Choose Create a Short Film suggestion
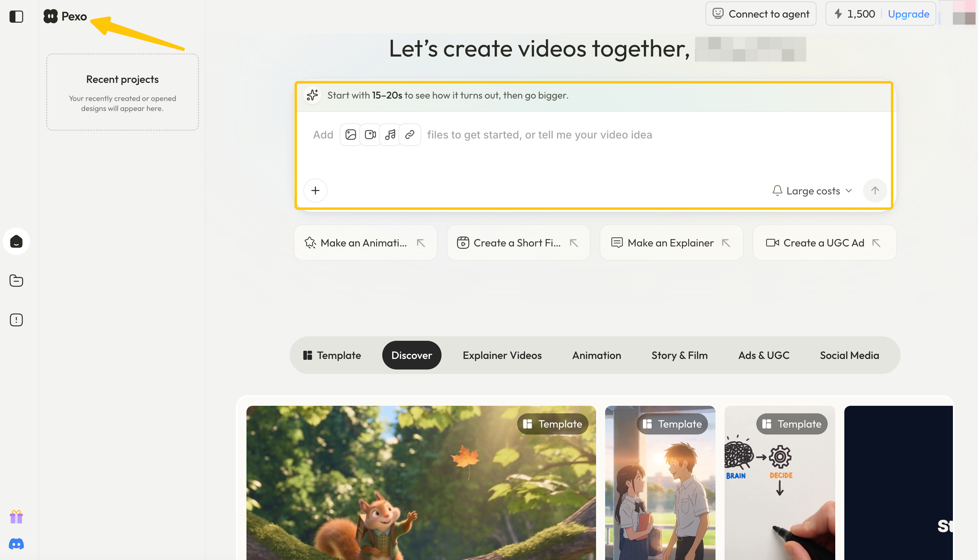Image resolution: width=978 pixels, height=560 pixels. [x=518, y=243]
